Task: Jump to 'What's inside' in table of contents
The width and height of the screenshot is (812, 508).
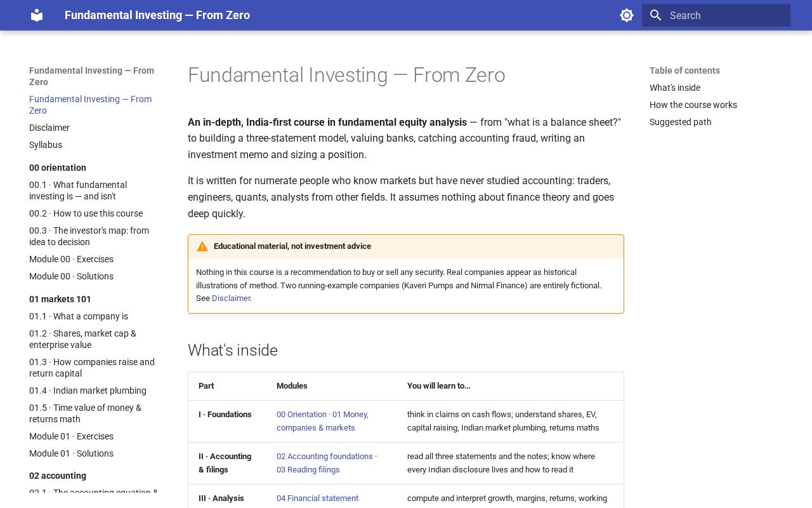Action: pos(675,88)
